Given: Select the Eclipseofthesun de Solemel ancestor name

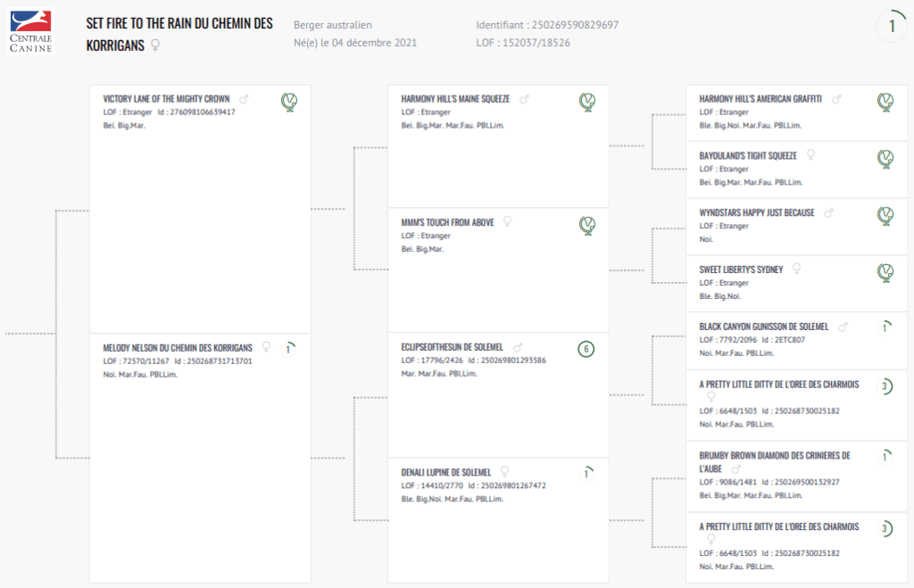Looking at the screenshot, I should [x=452, y=347].
